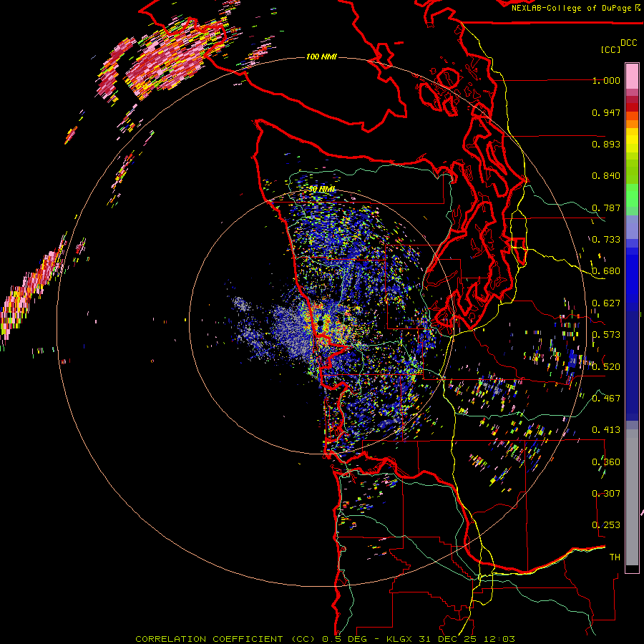644x644 pixels.
Task: Click the 0.573 scale value
Action: (606, 335)
